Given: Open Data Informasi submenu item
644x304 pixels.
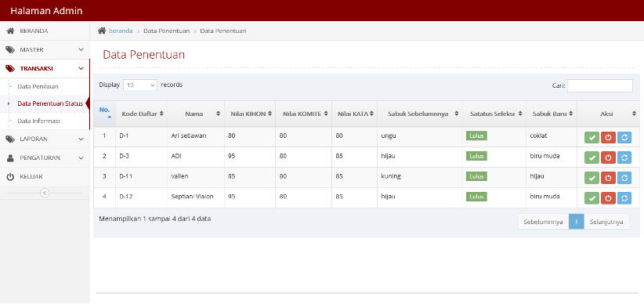Looking at the screenshot, I should (38, 121).
